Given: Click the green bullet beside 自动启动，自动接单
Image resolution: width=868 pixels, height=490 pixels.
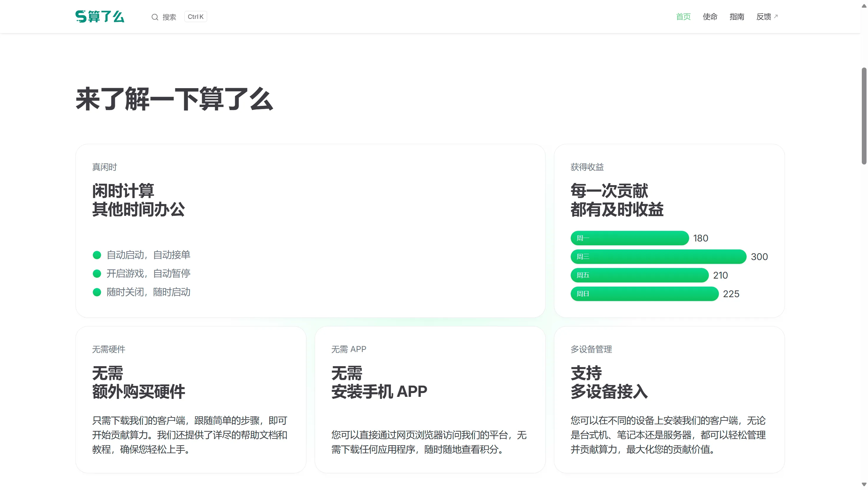Looking at the screenshot, I should [97, 255].
